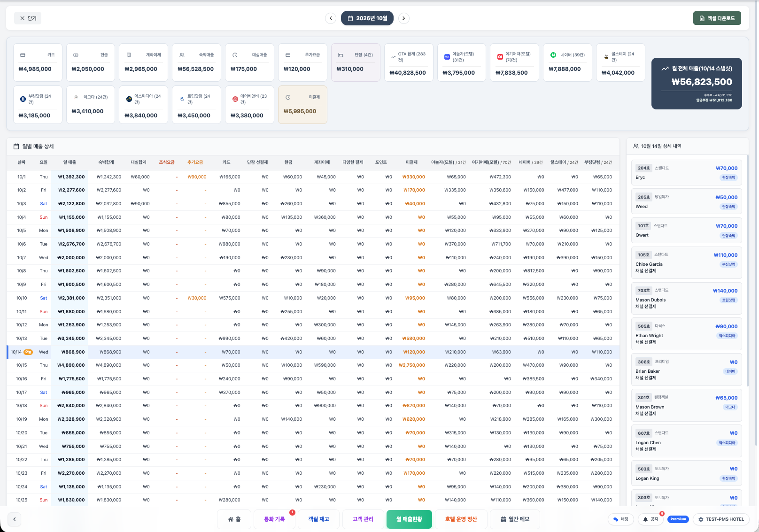Click the 부킹닷컴 B logo icon
Image resolution: width=759 pixels, height=532 pixels.
pyautogui.click(x=23, y=99)
